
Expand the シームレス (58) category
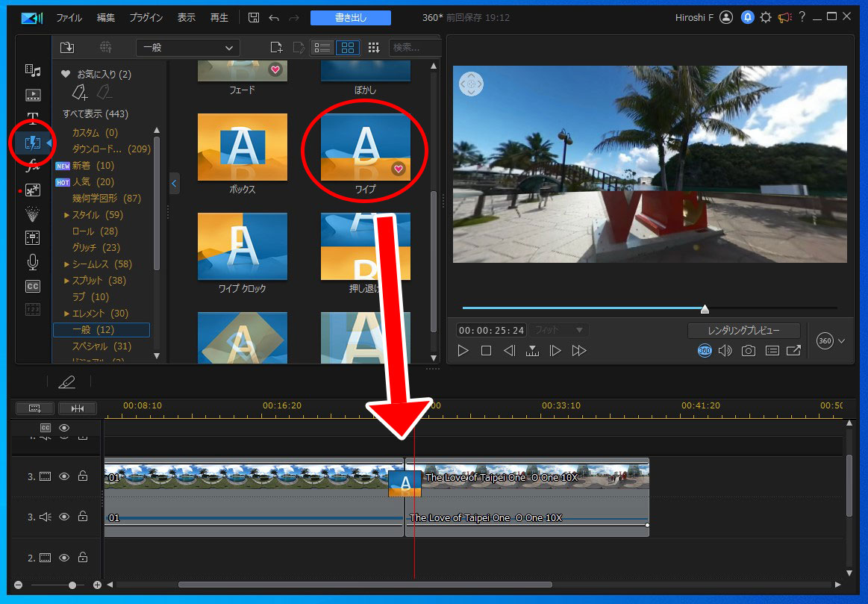(67, 264)
